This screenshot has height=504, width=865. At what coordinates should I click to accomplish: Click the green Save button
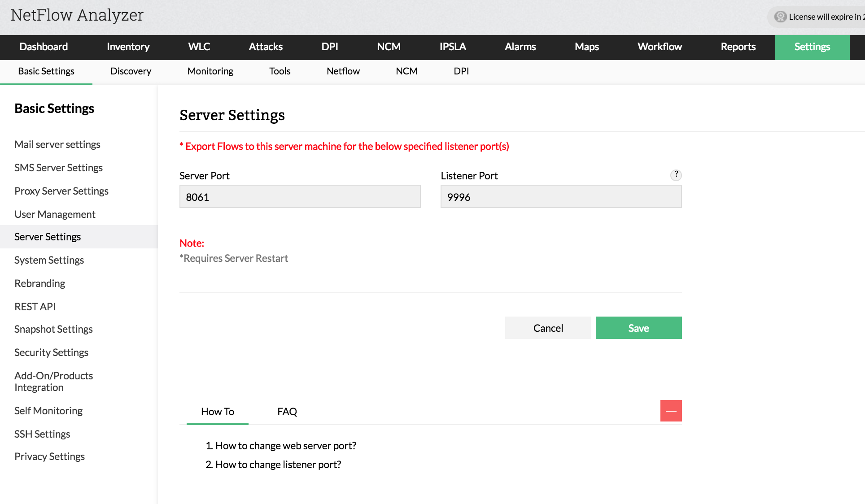click(x=638, y=328)
